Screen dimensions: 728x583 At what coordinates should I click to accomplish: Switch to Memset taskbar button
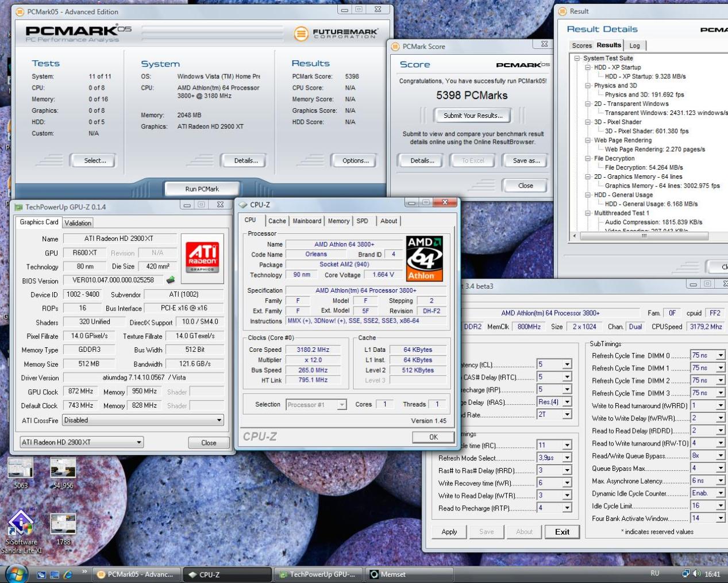pos(410,574)
